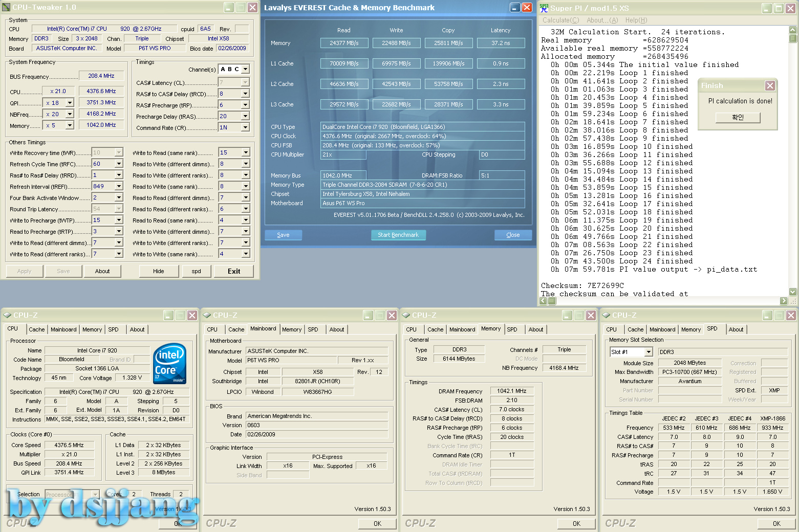Click Close button in EVEREST benchmark
Screen dimensions: 799x532
[x=513, y=235]
